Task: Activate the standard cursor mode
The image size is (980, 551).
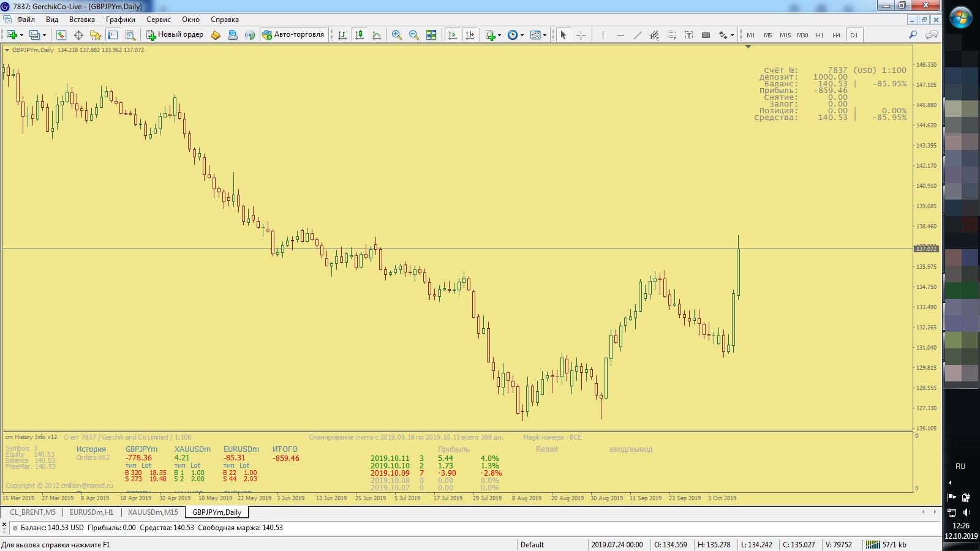Action: pyautogui.click(x=563, y=35)
